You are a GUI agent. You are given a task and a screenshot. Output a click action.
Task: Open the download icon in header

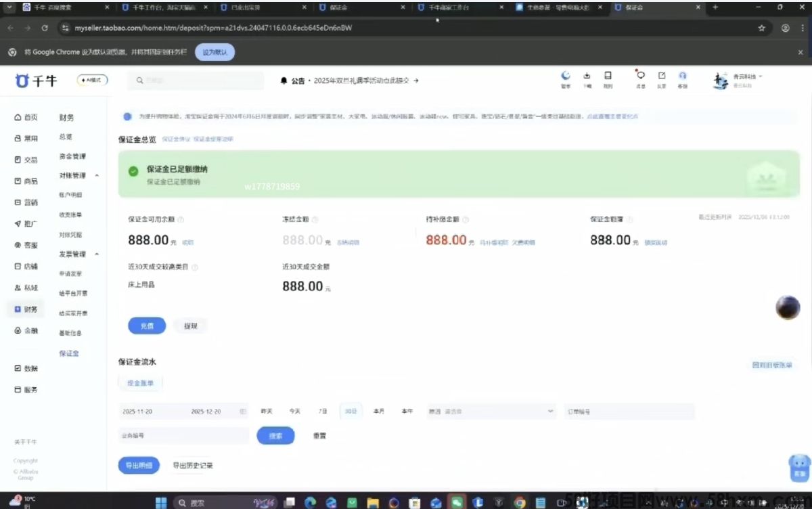[587, 76]
